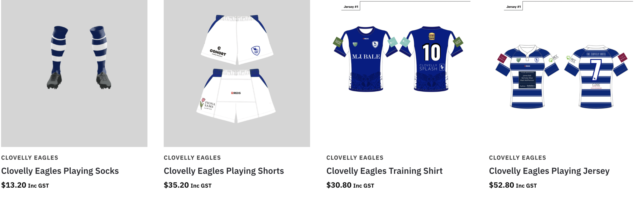The height and width of the screenshot is (205, 644).
Task: Open the Playing Socks product image
Action: pos(74,73)
